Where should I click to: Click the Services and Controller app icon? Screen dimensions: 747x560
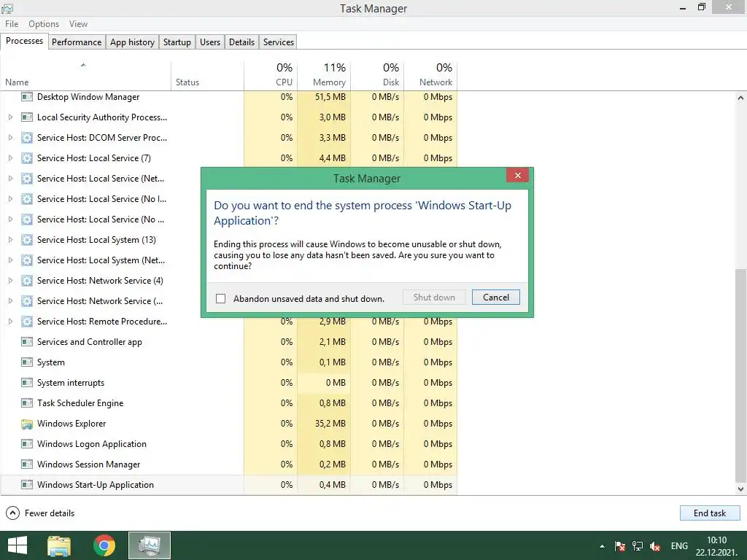27,342
